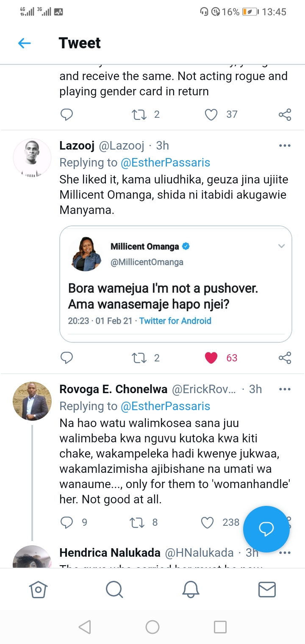Retweet Lazooj's tweet
Viewport: 305px width, 644px height.
click(x=139, y=358)
